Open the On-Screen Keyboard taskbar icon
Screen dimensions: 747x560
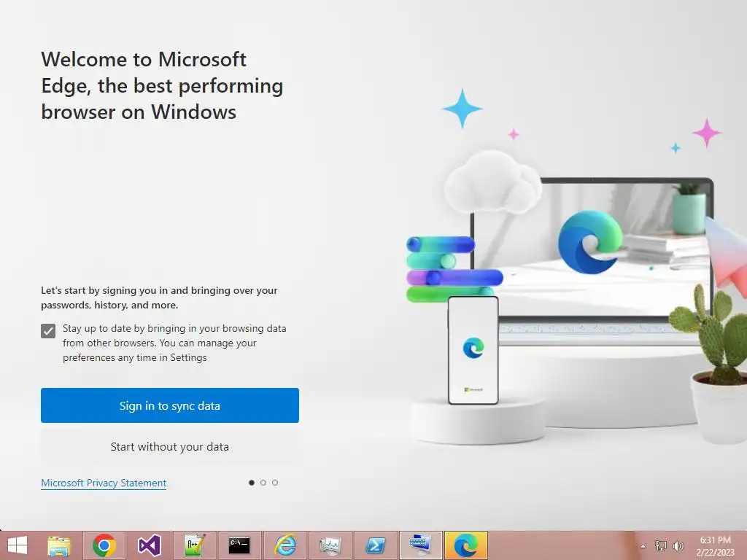coord(421,545)
